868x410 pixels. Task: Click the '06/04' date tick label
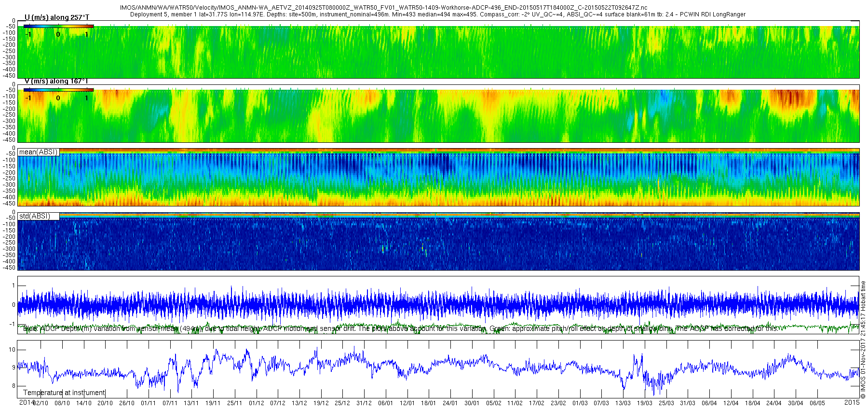click(709, 403)
